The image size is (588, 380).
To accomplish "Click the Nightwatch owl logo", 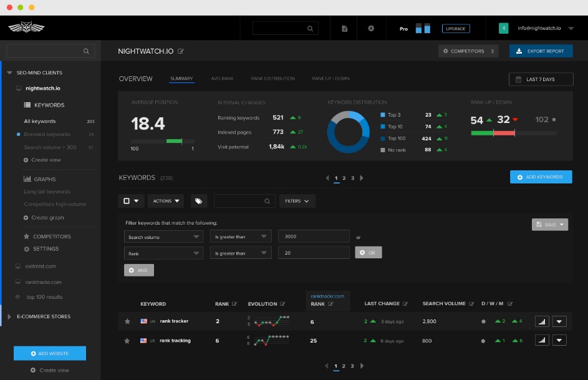I will (x=26, y=27).
